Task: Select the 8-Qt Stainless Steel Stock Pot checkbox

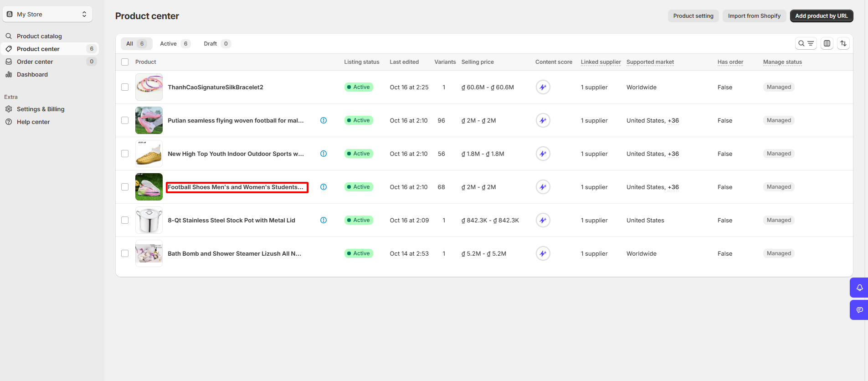Action: coord(125,220)
